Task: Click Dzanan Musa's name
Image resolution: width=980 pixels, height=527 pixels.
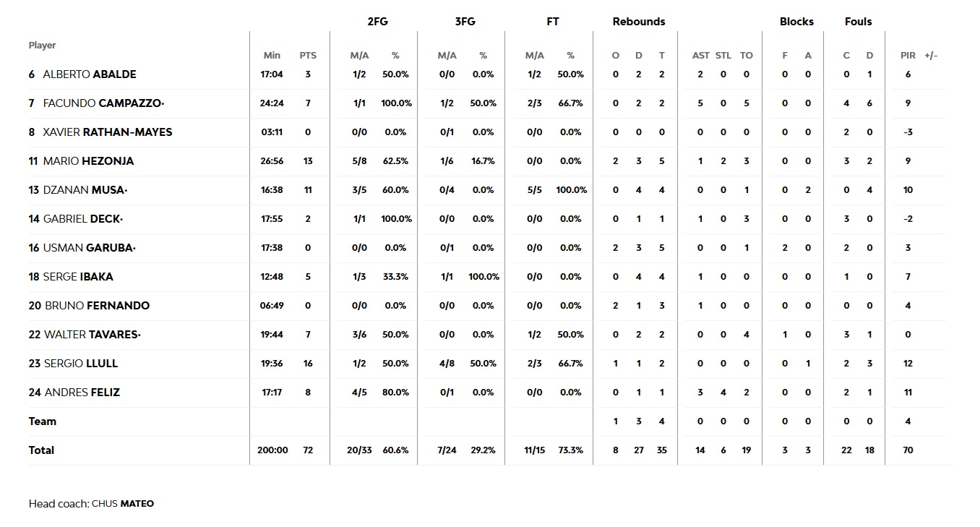Action: (x=85, y=190)
